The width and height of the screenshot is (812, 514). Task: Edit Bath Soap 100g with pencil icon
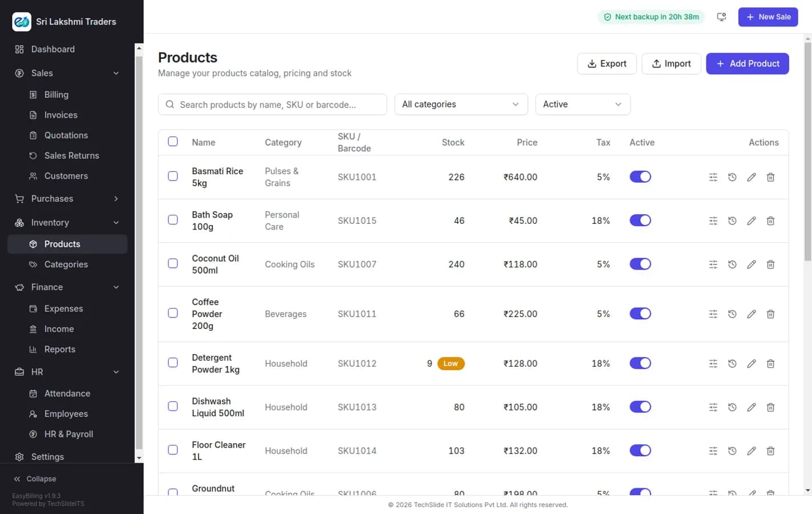(752, 220)
